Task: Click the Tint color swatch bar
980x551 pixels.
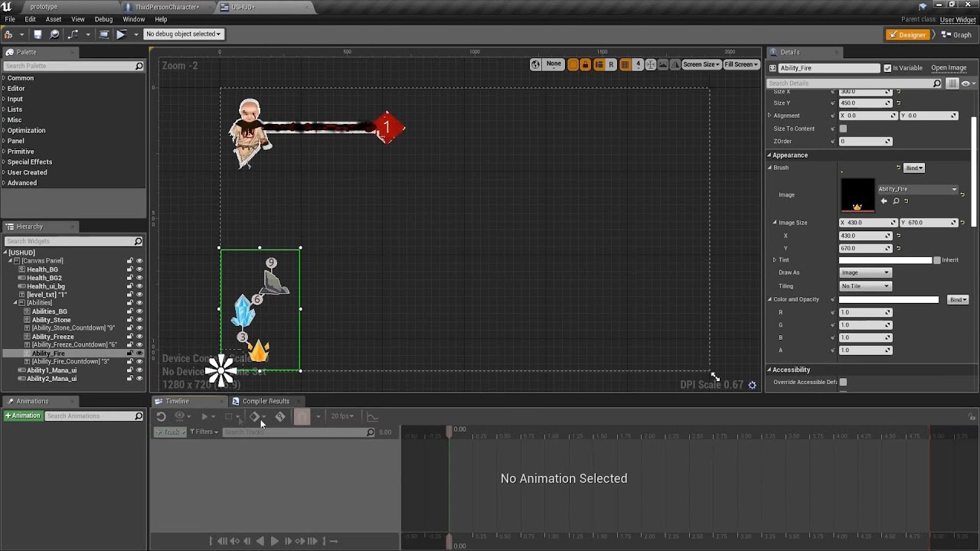Action: click(886, 260)
